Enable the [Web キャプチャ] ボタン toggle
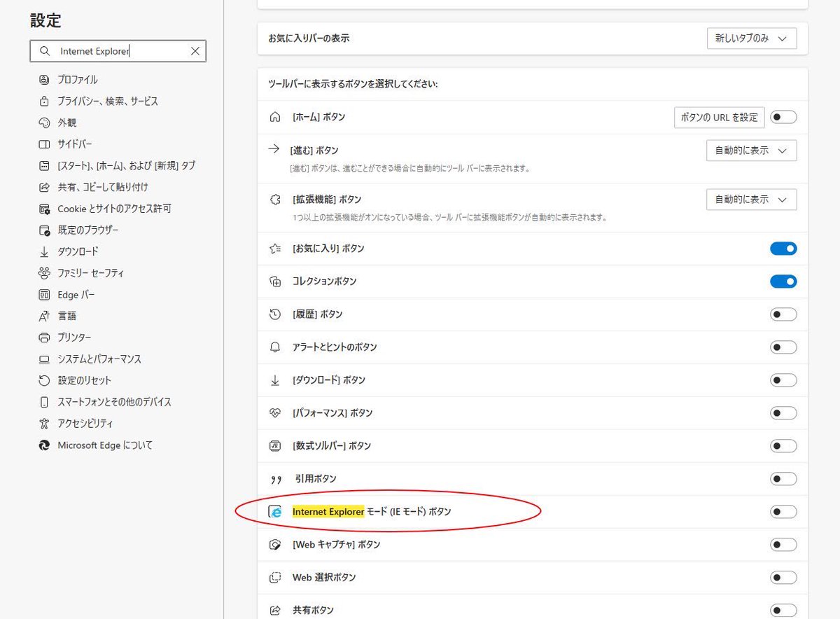840x619 pixels. pos(783,545)
